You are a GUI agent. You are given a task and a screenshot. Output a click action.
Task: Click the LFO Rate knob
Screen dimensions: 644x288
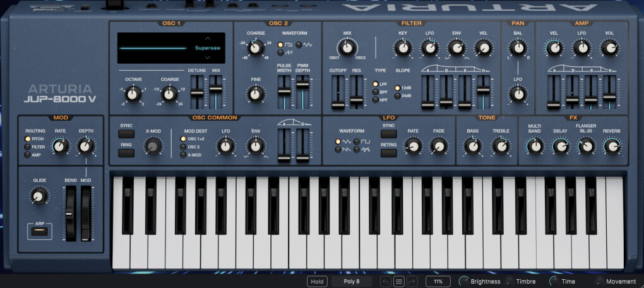pos(413,147)
